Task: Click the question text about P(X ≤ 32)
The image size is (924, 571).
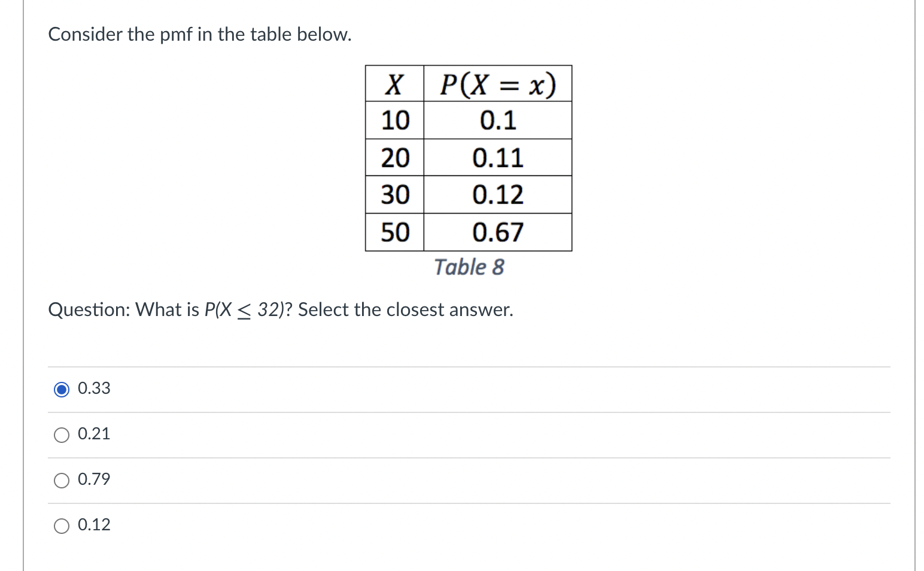Action: (281, 309)
